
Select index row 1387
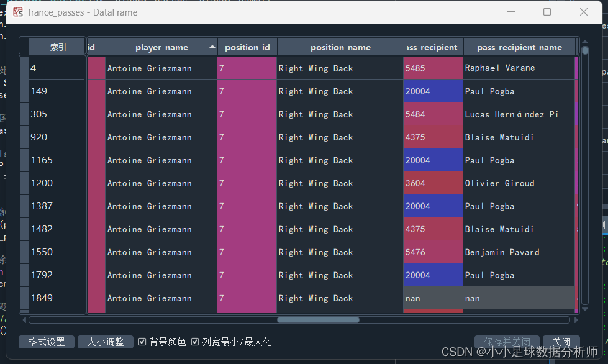pyautogui.click(x=57, y=206)
